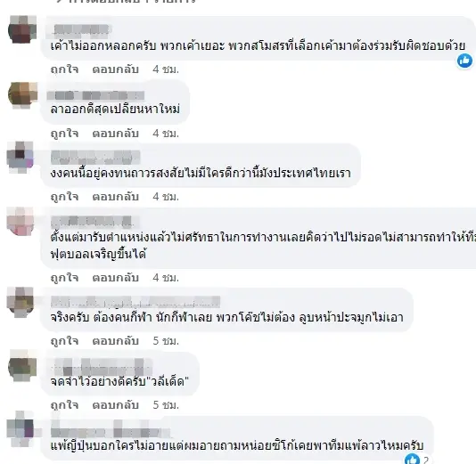Open avatar beside 'จดจำไว้อย่างดีครับ' comment
This screenshot has height=464, width=476.
pos(22,366)
